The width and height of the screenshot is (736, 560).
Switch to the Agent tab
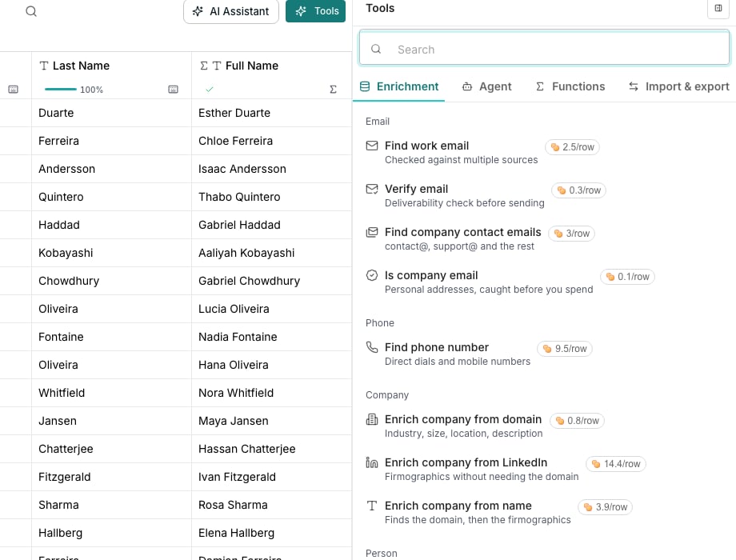[486, 87]
